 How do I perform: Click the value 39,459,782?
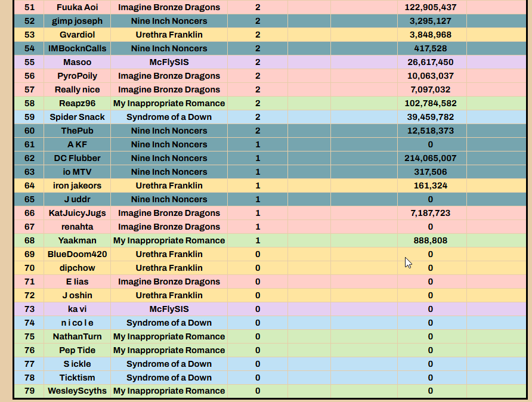point(430,117)
